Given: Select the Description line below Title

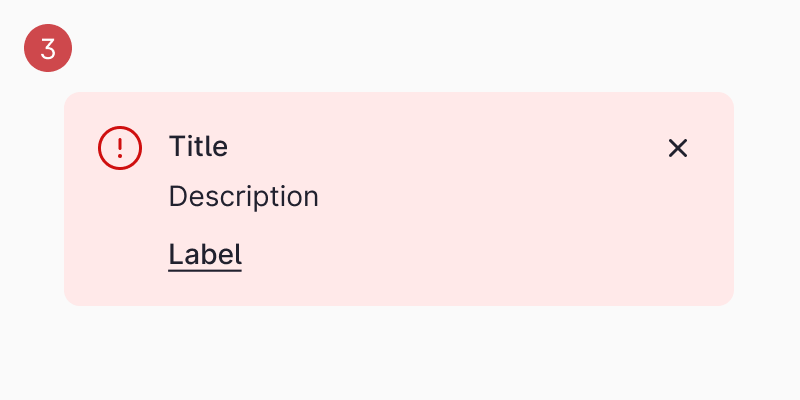Looking at the screenshot, I should pos(243,197).
